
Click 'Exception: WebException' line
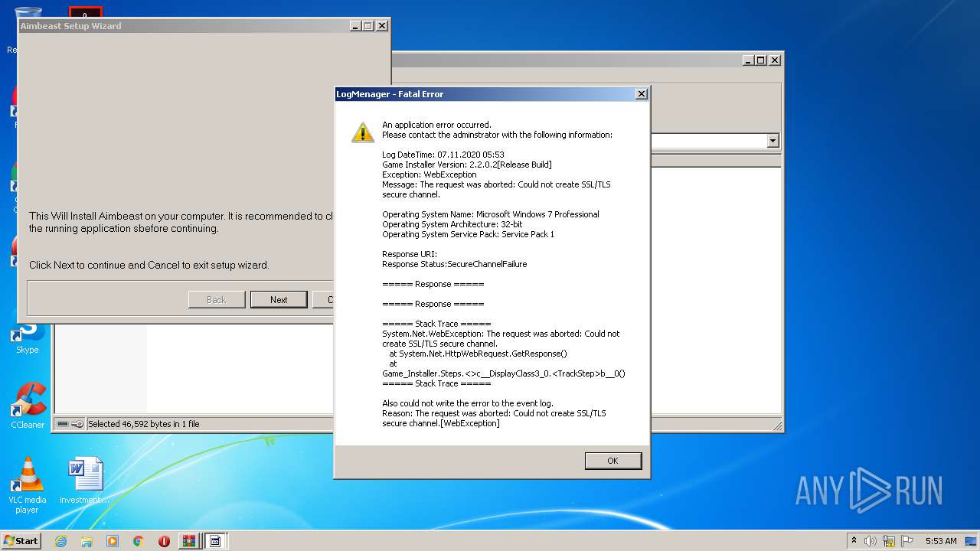[430, 174]
